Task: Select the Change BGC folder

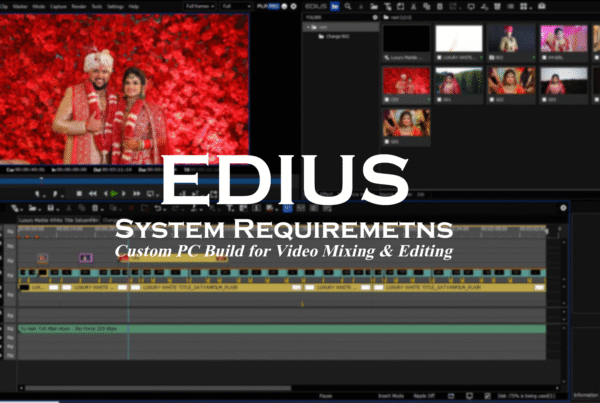Action: coord(334,37)
